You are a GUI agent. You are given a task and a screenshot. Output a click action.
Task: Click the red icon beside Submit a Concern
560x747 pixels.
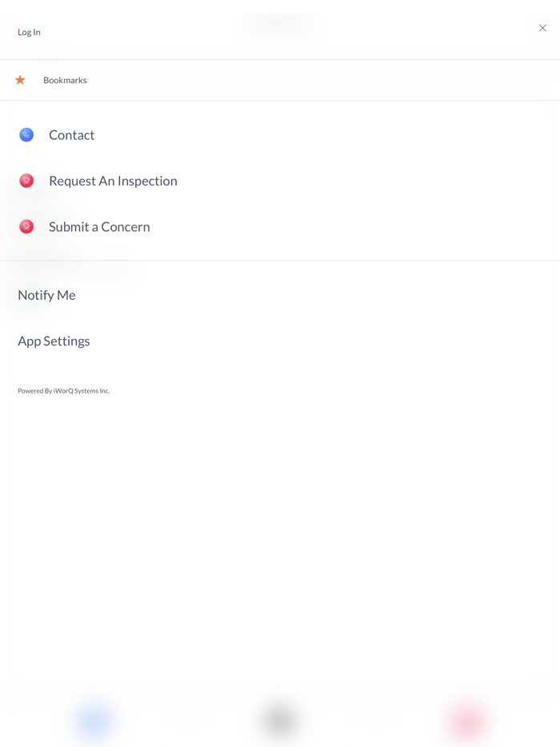pyautogui.click(x=26, y=226)
